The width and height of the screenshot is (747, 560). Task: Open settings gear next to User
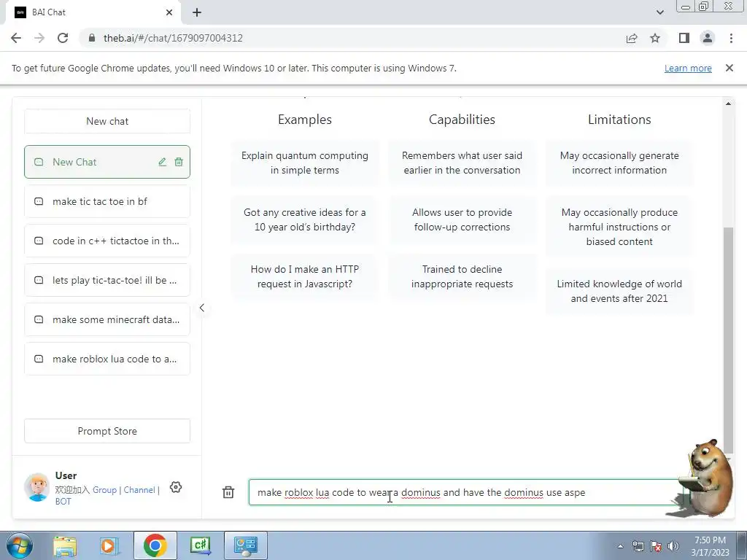[176, 487]
